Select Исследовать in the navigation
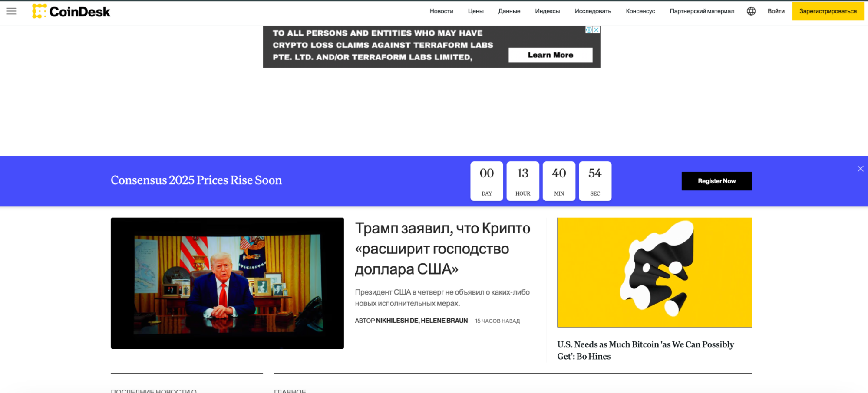This screenshot has height=393, width=868. tap(593, 11)
